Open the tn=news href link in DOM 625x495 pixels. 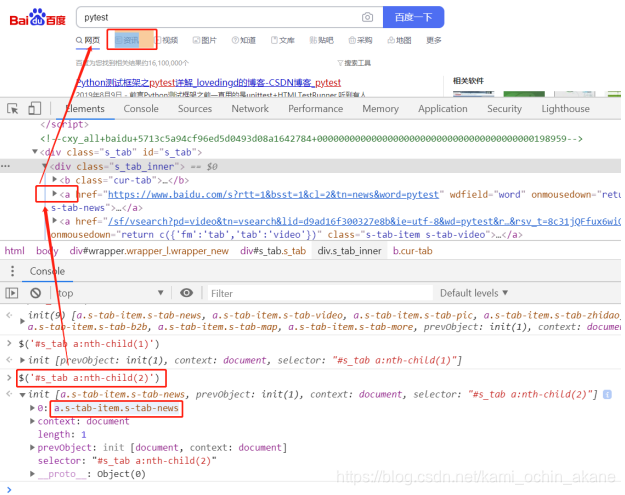coord(273,194)
